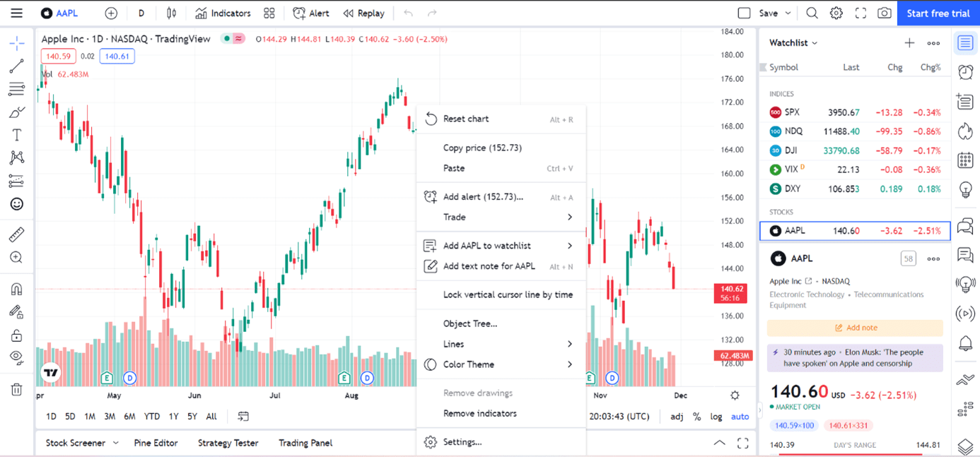Enter fullscreen mode
The image size is (980, 457).
[861, 13]
